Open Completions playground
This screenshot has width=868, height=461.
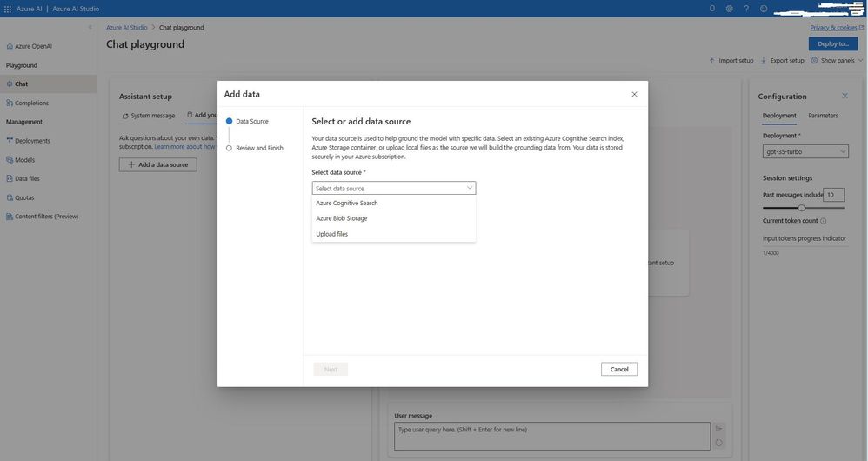click(x=28, y=103)
